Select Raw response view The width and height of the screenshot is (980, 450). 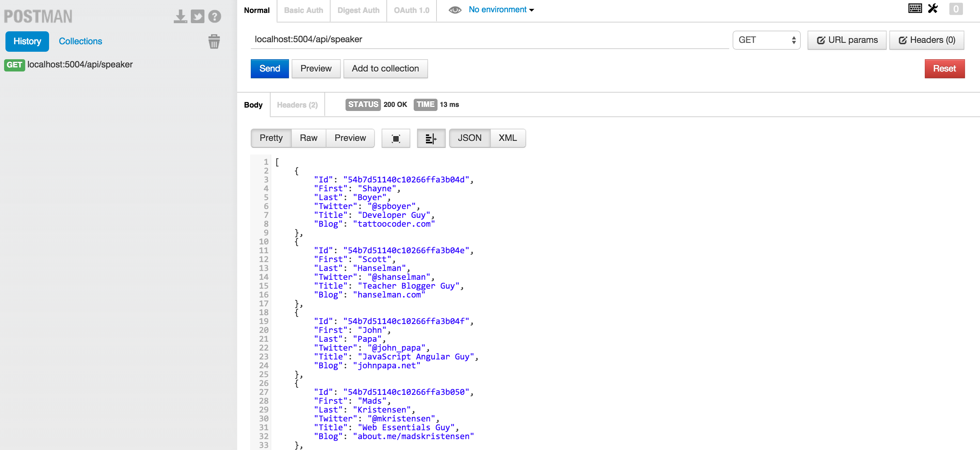coord(308,138)
